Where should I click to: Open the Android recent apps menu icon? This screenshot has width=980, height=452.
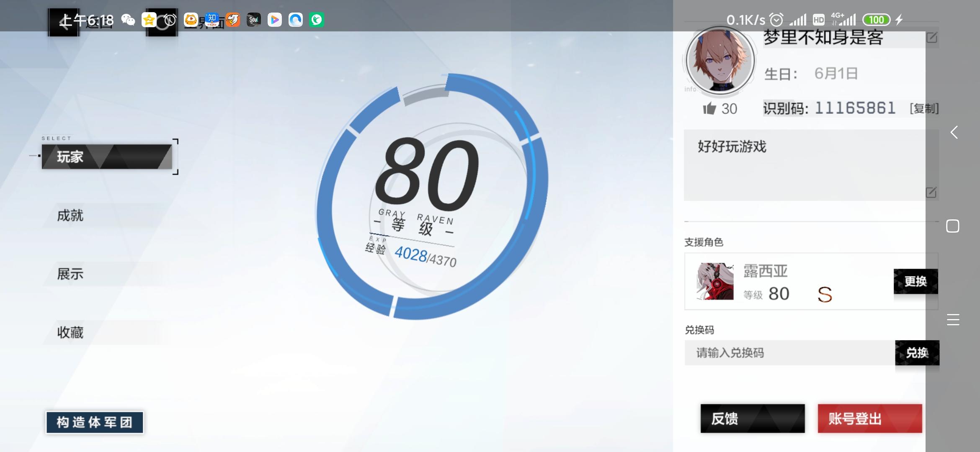(x=953, y=319)
